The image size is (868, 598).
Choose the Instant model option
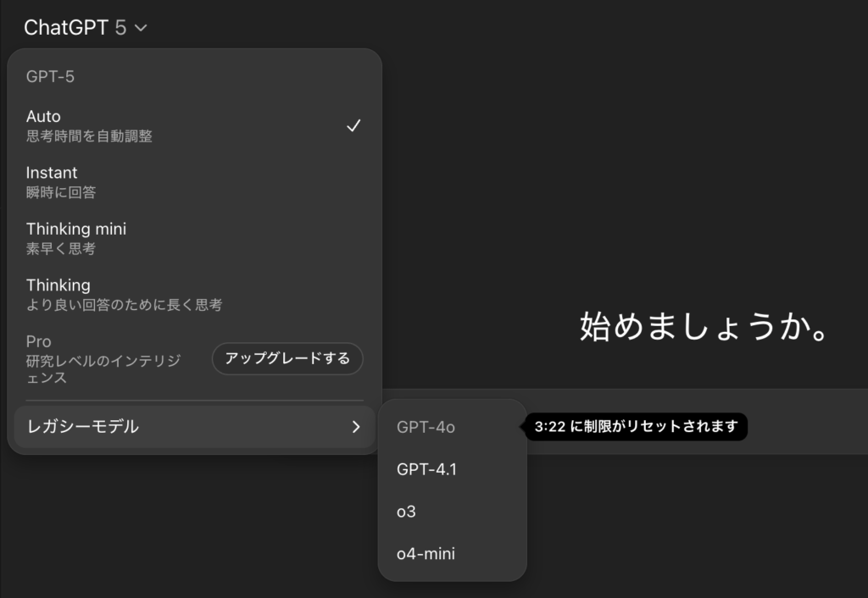194,182
